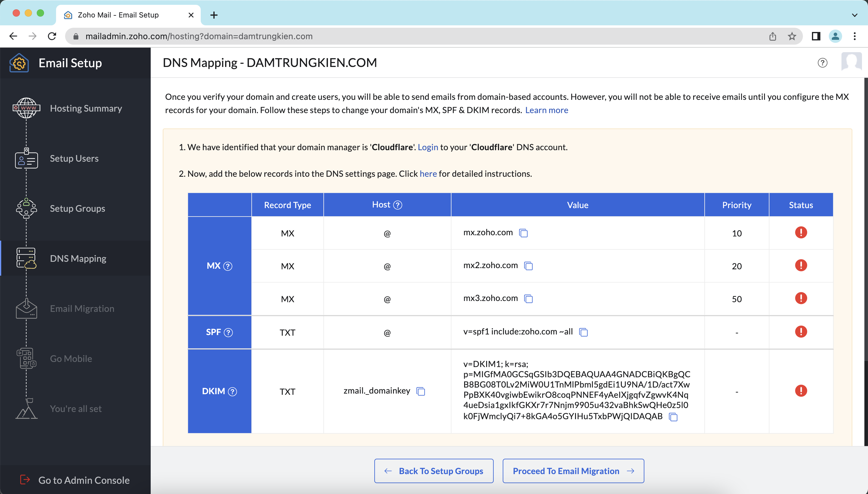Open help icon beside DKIM label
This screenshot has width=868, height=494.
point(232,391)
